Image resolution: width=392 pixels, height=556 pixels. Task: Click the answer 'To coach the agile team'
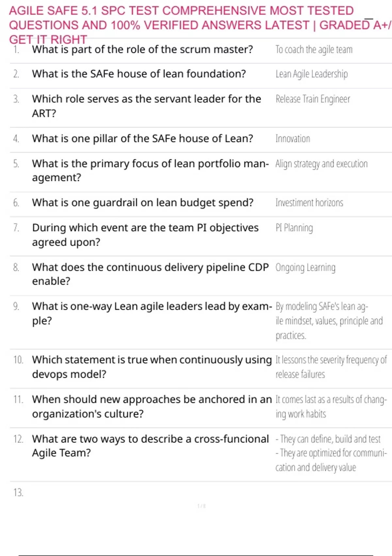(x=314, y=50)
